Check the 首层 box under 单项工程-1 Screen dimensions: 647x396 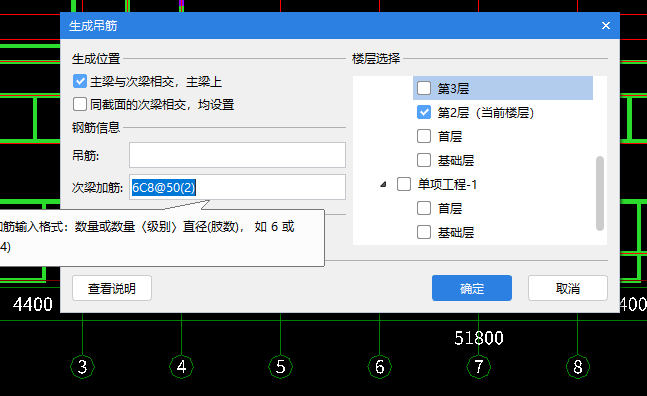point(424,208)
